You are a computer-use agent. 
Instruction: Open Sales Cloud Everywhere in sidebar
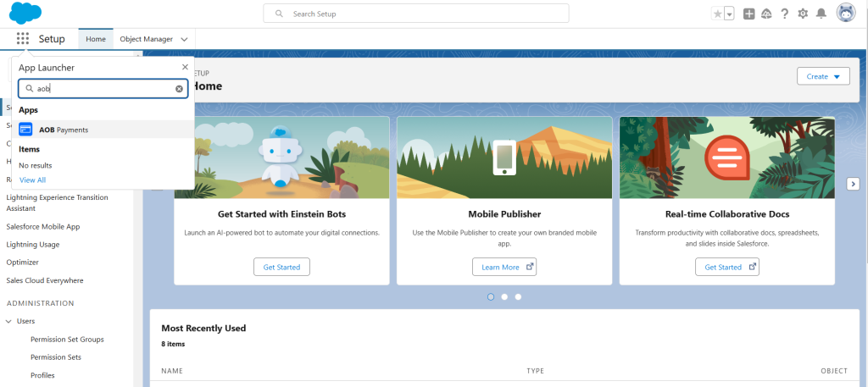click(x=44, y=280)
